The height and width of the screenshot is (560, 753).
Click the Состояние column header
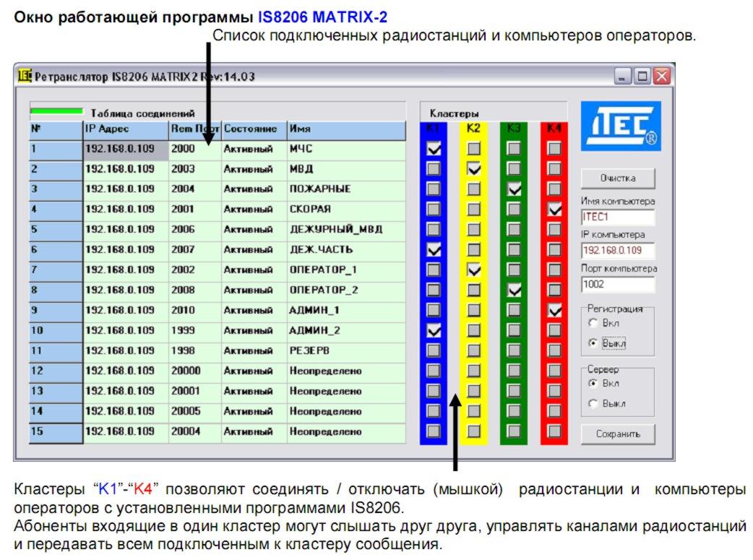coord(254,129)
